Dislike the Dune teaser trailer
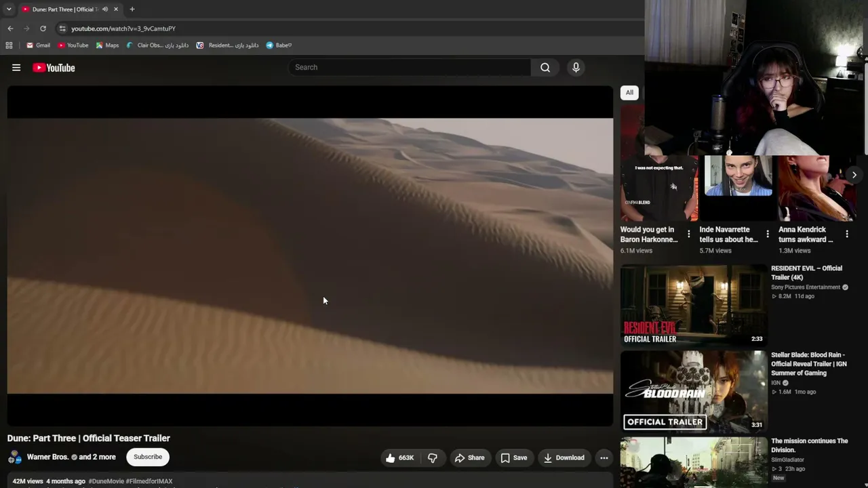The height and width of the screenshot is (488, 868). point(433,457)
